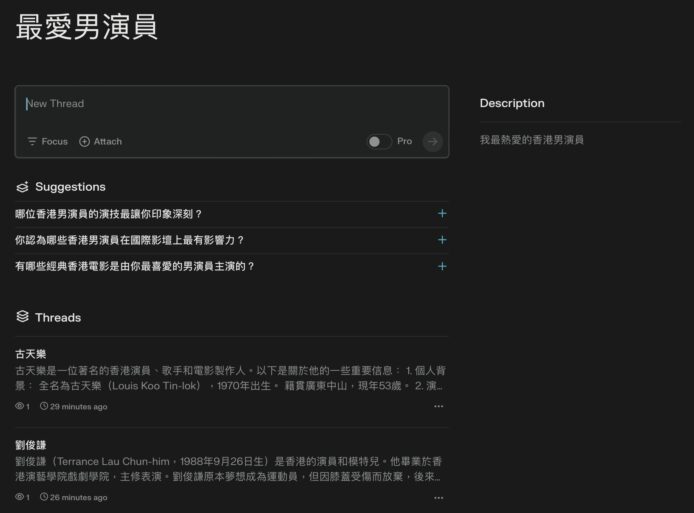The height and width of the screenshot is (513, 694).
Task: Click the Suggestions stack icon
Action: pyautogui.click(x=22, y=187)
